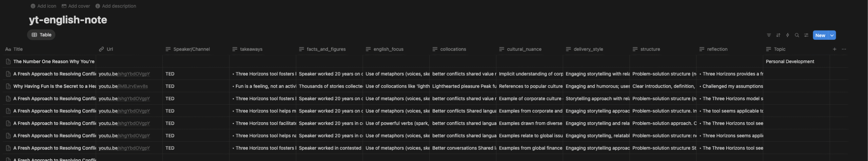The image size is (868, 161).
Task: Open the Filter icon in the database toolbar
Action: click(769, 35)
